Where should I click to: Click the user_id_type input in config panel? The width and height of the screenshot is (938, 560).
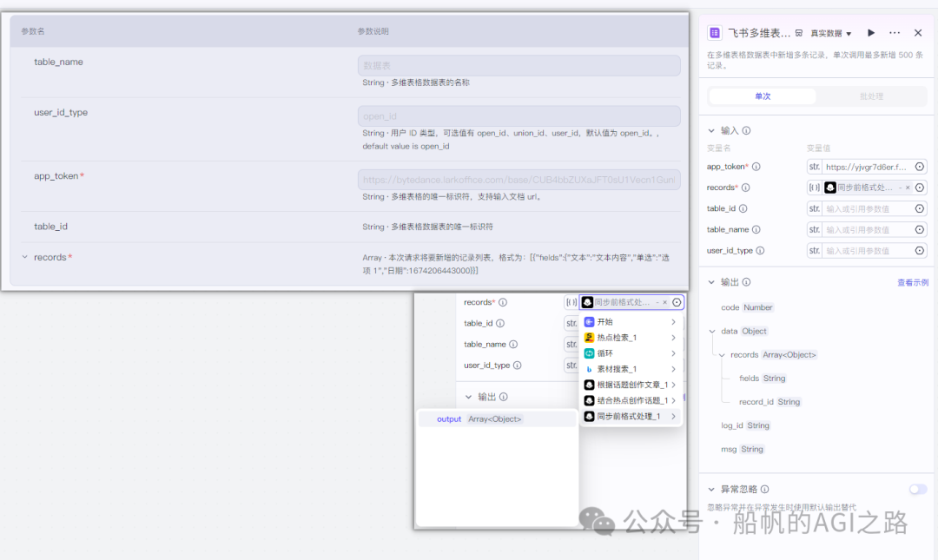(868, 251)
